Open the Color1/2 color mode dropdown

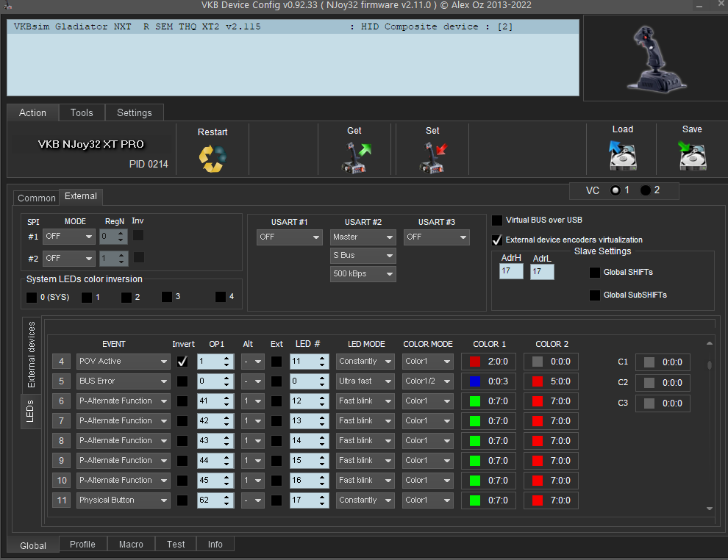(x=427, y=381)
